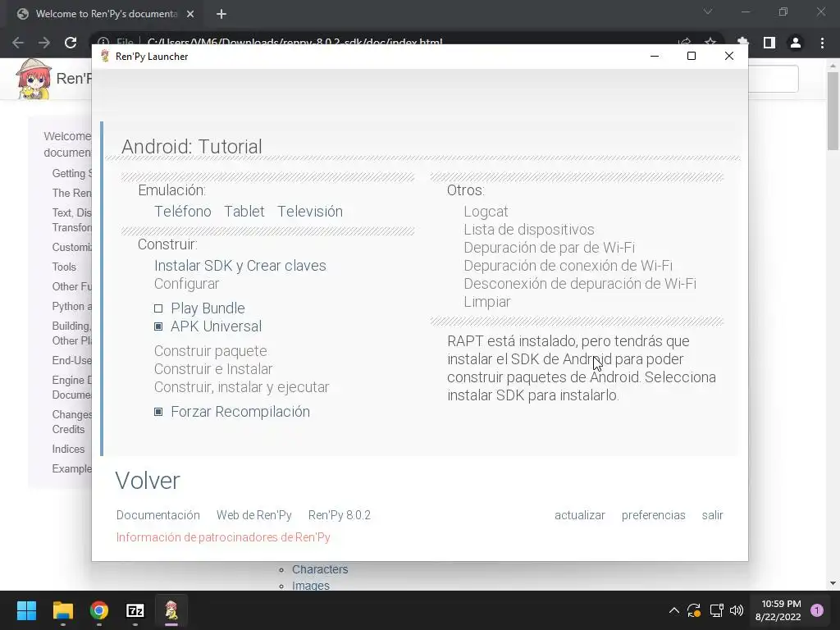This screenshot has width=840, height=630.
Task: Click the Chrome back arrow icon
Action: [x=18, y=43]
